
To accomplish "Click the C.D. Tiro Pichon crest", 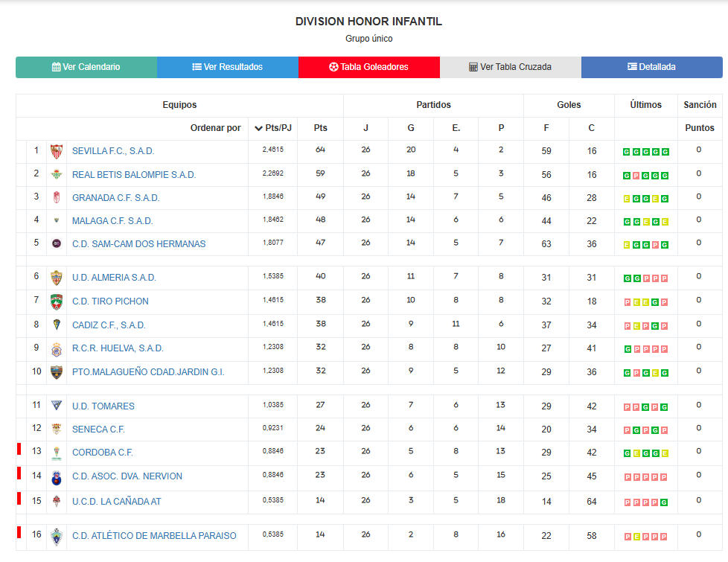I will pyautogui.click(x=56, y=301).
